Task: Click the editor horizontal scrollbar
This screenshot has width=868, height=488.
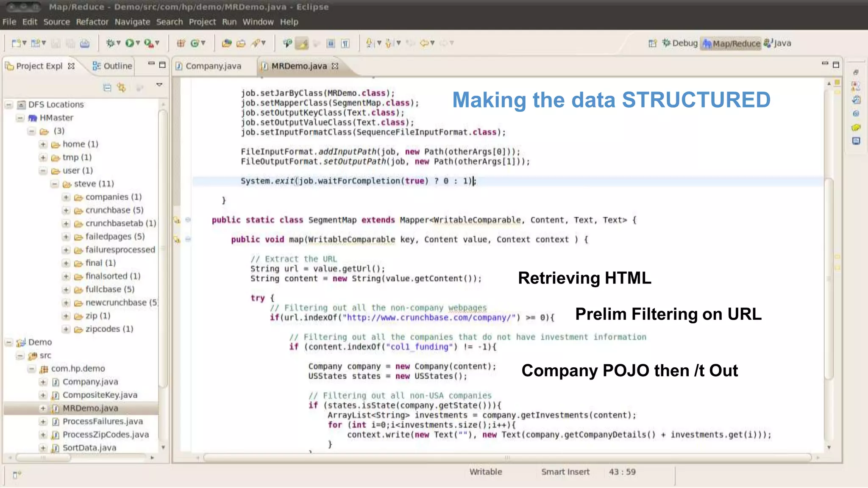Action: pyautogui.click(x=506, y=457)
